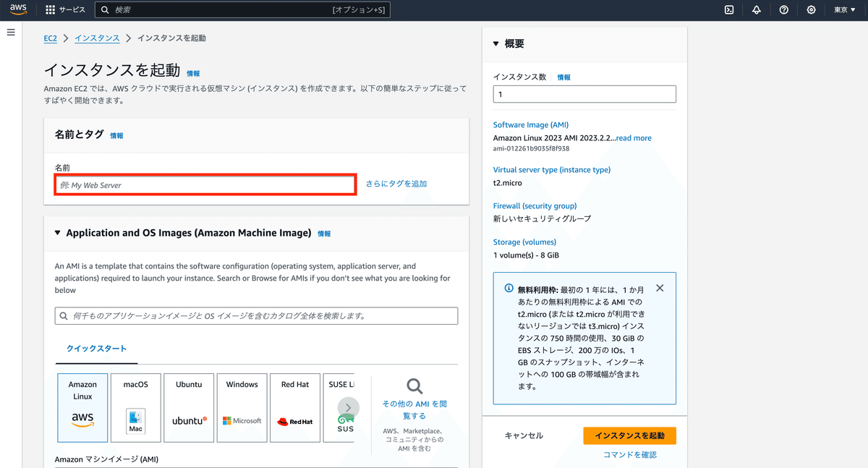This screenshot has height=468, width=868.
Task: Click the 名前 input field
Action: [x=205, y=185]
